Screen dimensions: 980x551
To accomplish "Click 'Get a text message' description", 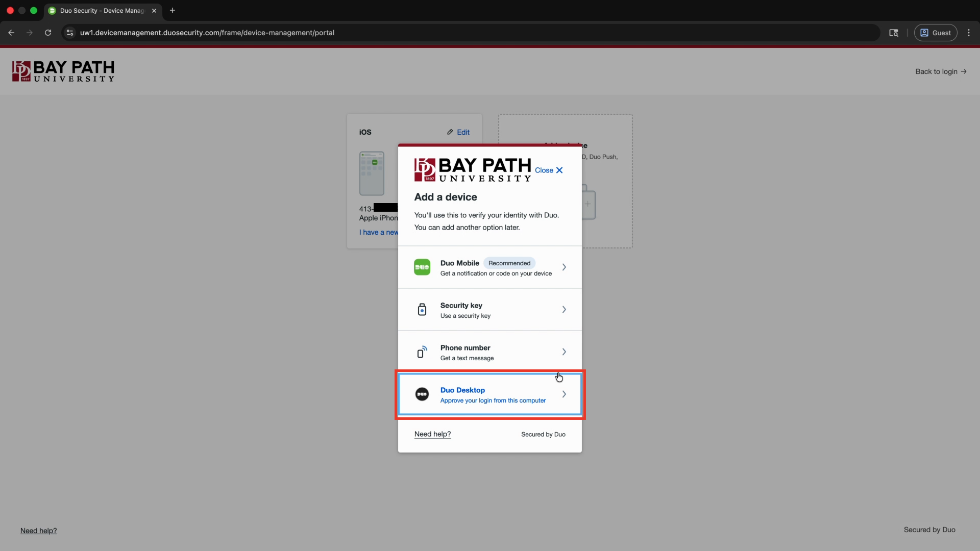I will [467, 358].
